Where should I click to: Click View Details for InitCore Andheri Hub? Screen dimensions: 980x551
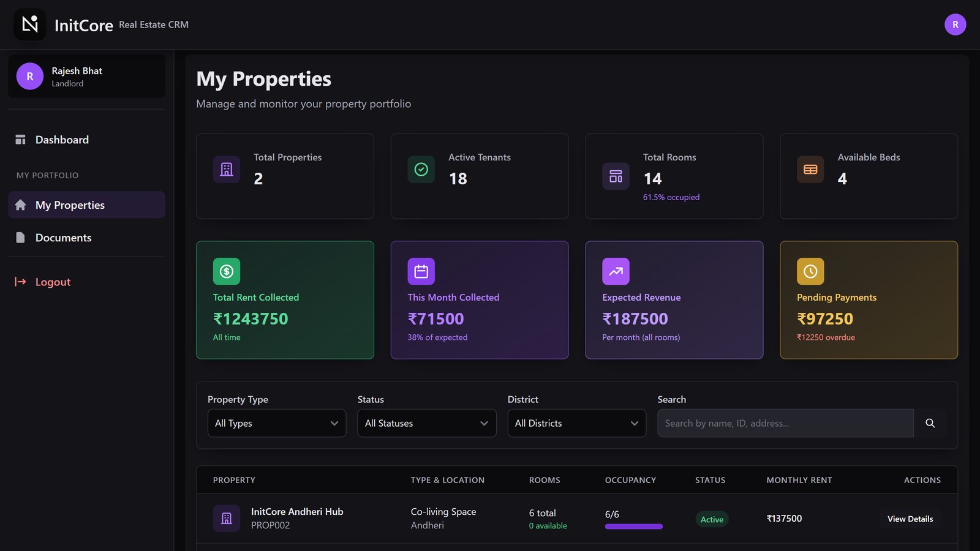[910, 519]
